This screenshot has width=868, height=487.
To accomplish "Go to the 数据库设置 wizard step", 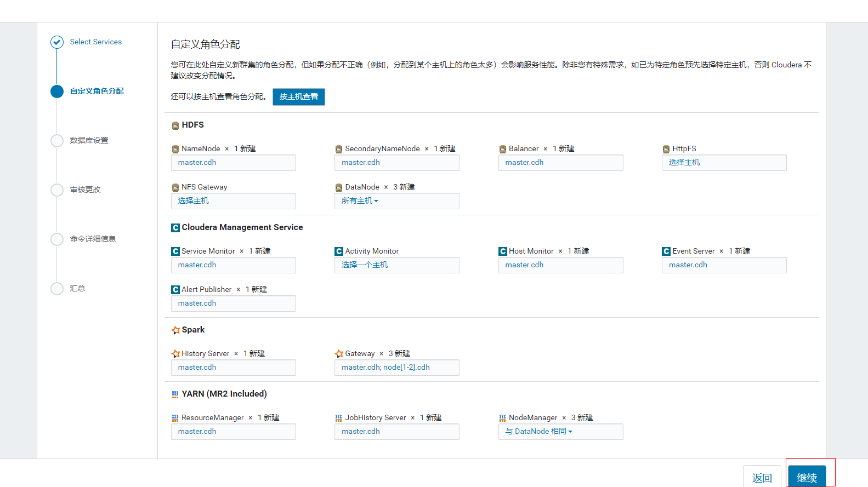I will tap(89, 141).
